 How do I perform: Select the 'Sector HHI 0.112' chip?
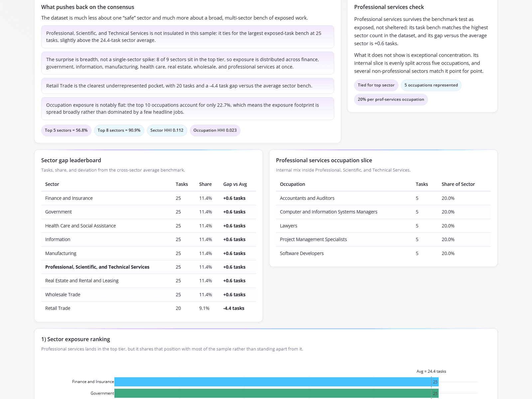[167, 130]
